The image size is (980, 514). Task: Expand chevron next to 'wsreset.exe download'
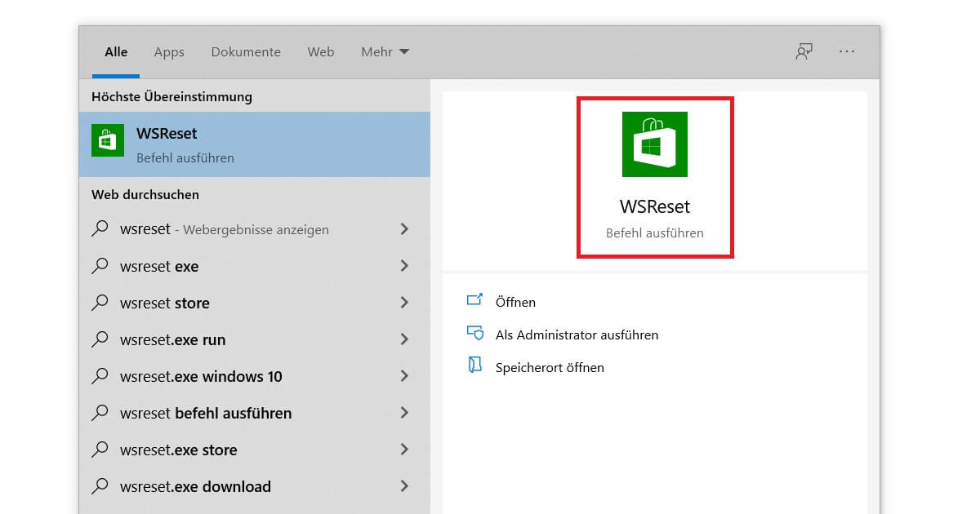coord(404,486)
